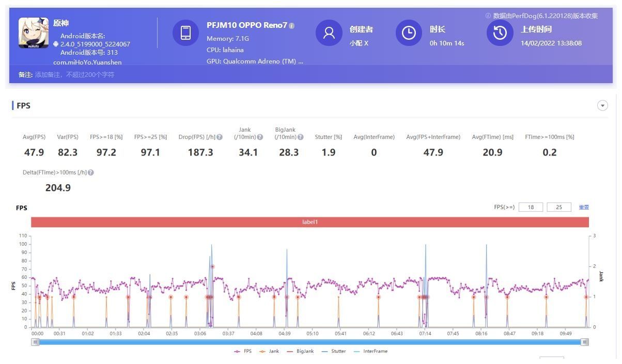Click the phone device icon
Viewport: 622px width, 364px height.
185,33
